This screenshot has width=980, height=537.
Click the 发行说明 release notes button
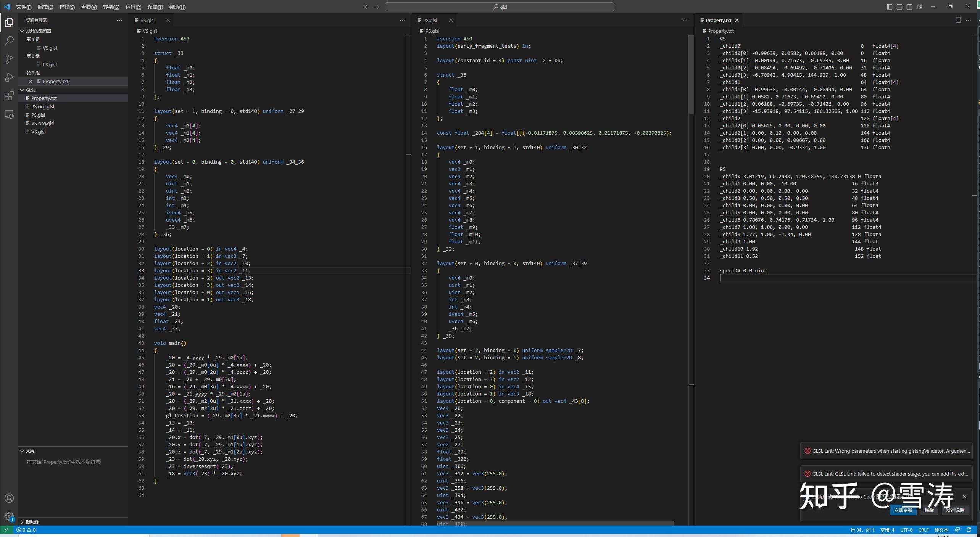coord(955,510)
